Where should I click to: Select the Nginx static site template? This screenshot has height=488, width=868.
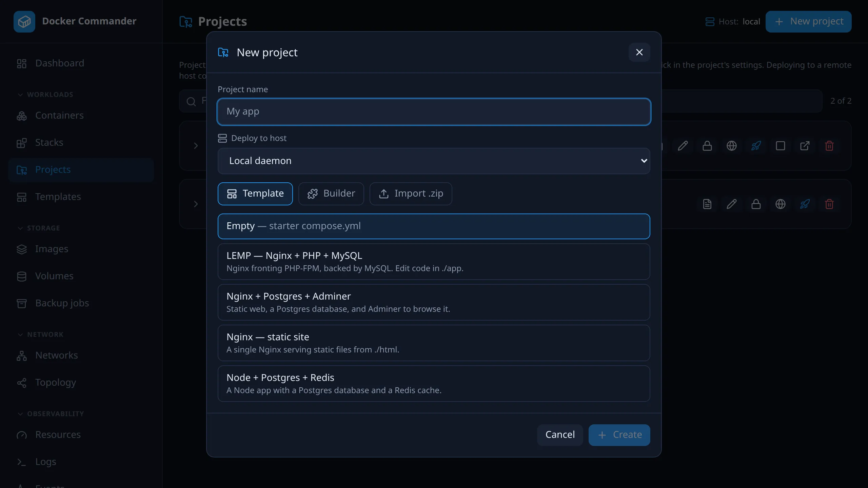[434, 343]
